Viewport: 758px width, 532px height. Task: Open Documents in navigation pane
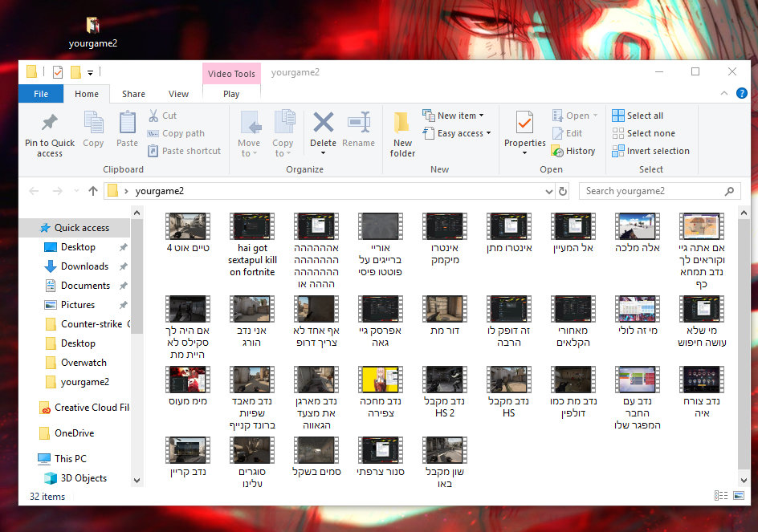tap(85, 286)
